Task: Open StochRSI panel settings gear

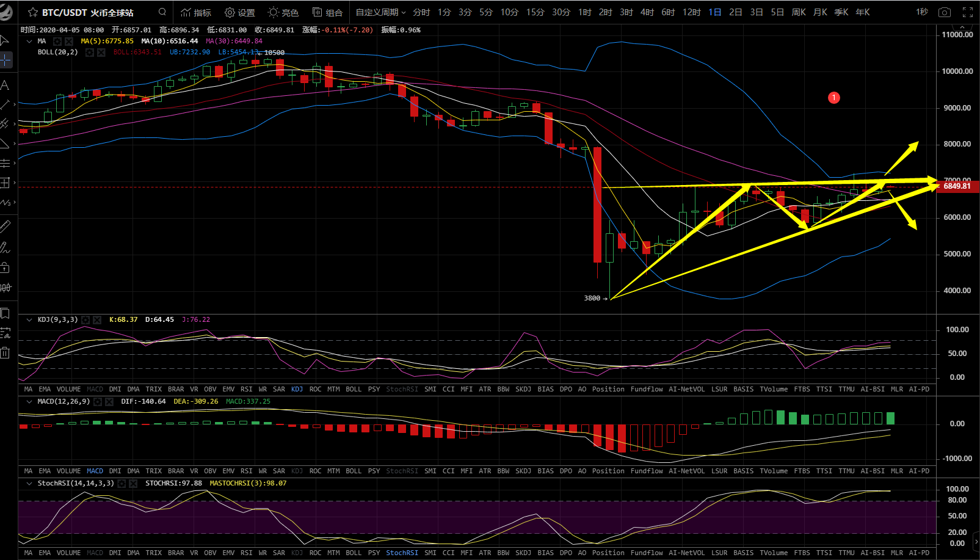Action: [122, 484]
